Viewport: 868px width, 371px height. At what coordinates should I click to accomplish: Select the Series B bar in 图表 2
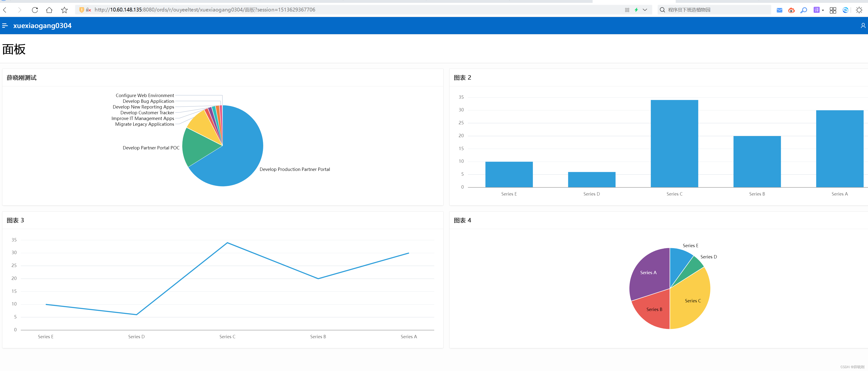click(757, 162)
